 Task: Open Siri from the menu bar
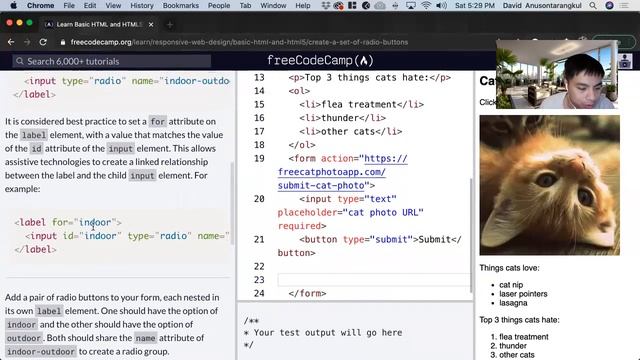click(609, 5)
